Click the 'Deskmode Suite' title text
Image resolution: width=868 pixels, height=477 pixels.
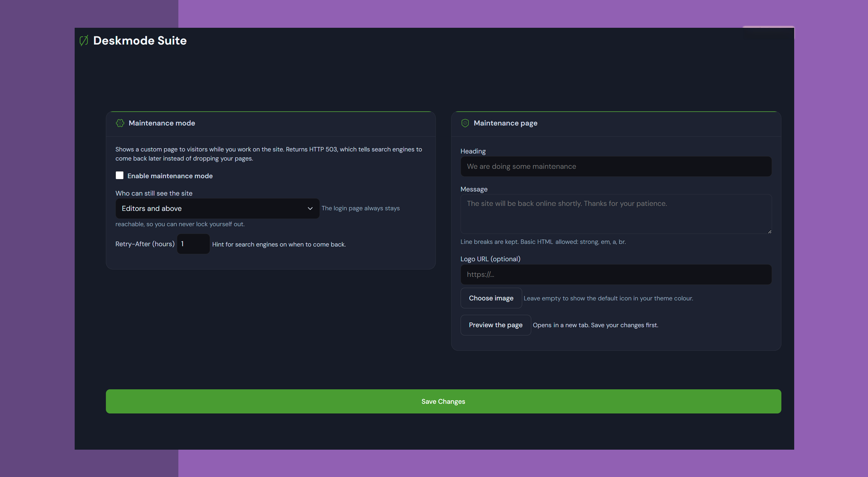pos(140,40)
